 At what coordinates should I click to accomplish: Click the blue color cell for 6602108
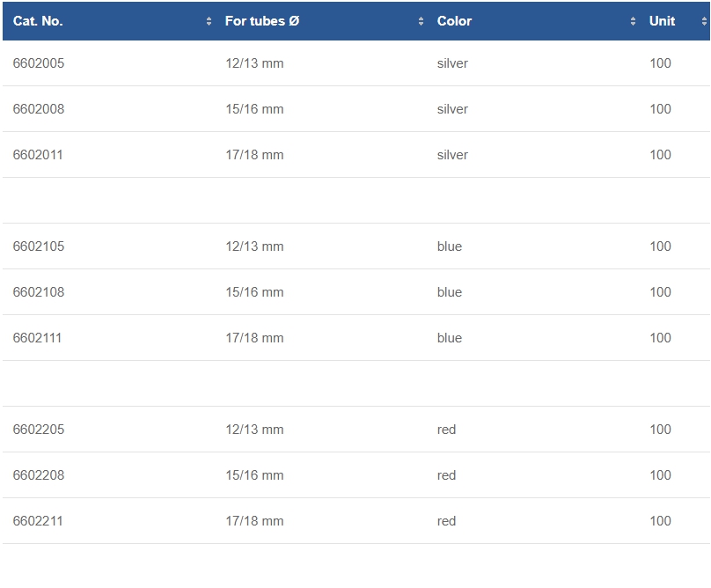click(x=450, y=292)
